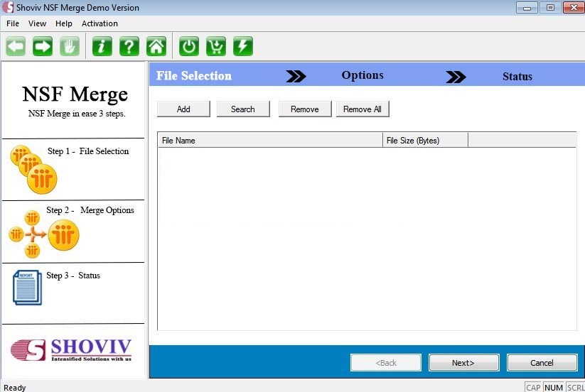Open the Help menu
The height and width of the screenshot is (392, 585).
pyautogui.click(x=64, y=23)
